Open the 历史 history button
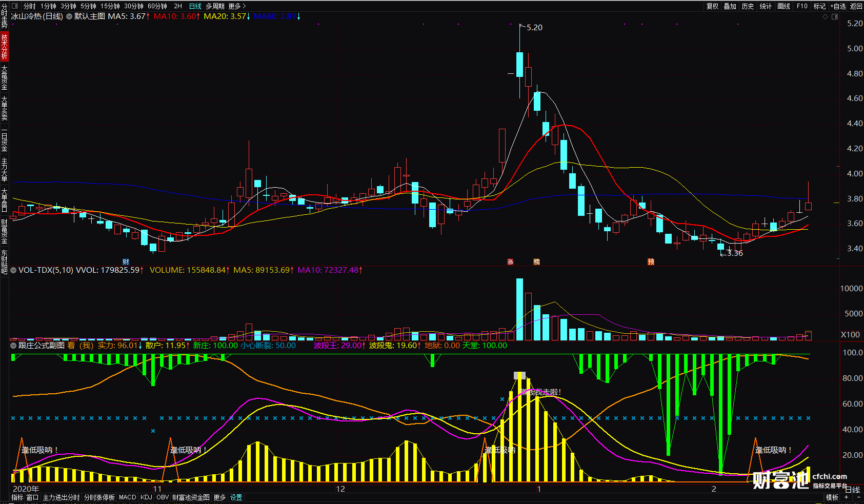Image resolution: width=864 pixels, height=504 pixels. pyautogui.click(x=748, y=6)
